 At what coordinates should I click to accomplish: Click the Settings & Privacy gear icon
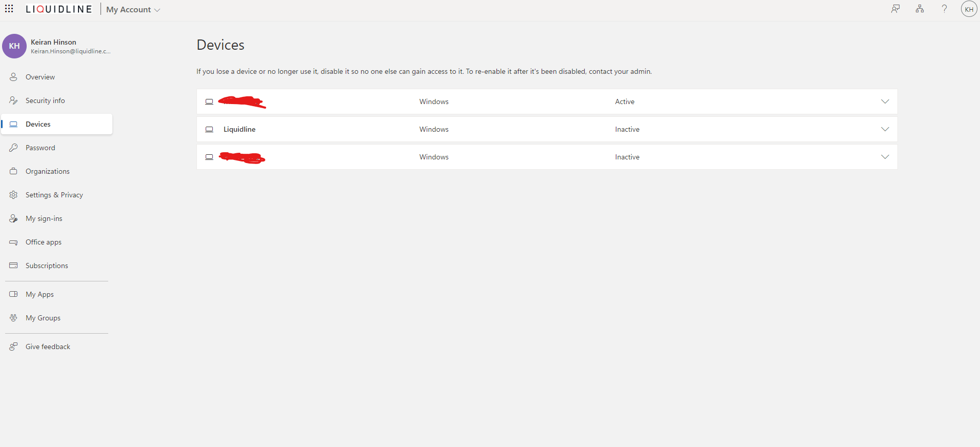pyautogui.click(x=13, y=195)
